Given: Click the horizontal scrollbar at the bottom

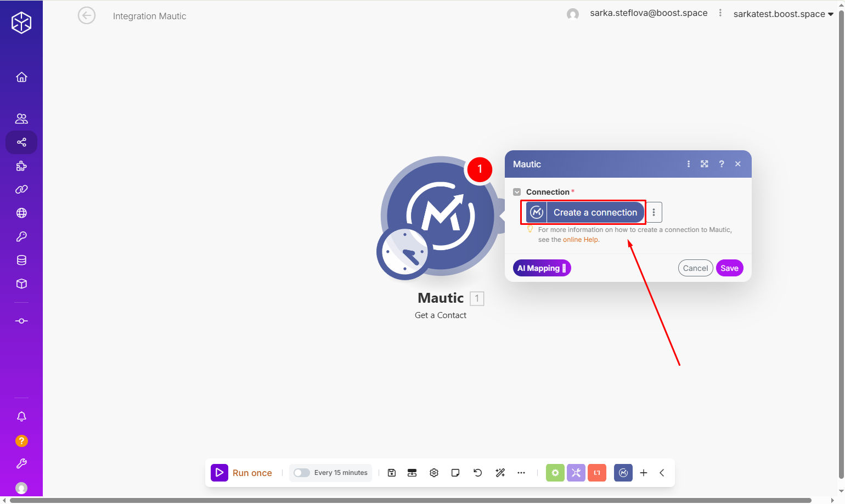Looking at the screenshot, I should click(410, 500).
